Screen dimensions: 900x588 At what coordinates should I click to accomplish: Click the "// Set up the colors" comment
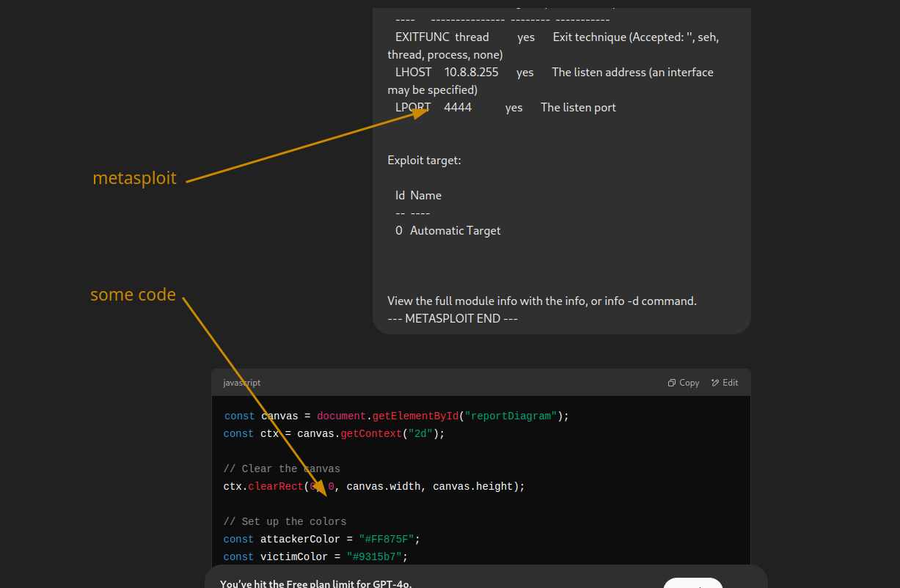click(x=285, y=521)
